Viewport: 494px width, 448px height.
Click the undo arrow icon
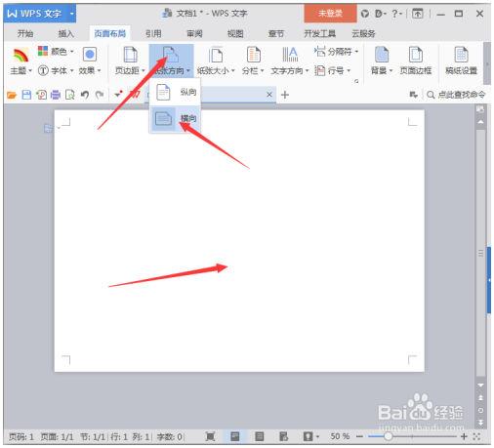[x=85, y=95]
